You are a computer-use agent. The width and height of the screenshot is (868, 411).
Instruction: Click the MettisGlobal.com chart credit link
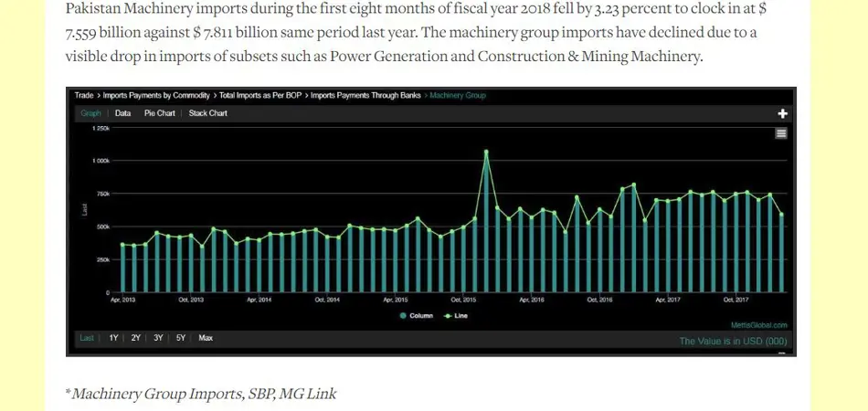click(x=758, y=324)
